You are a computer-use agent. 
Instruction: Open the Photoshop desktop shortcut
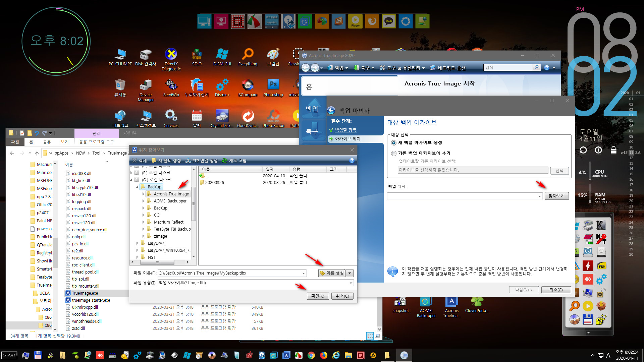(x=273, y=88)
